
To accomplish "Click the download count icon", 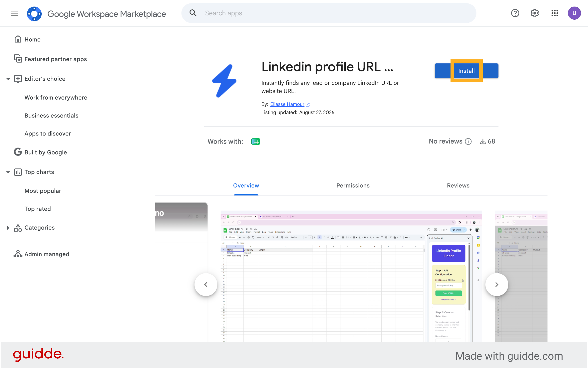I will pos(483,141).
